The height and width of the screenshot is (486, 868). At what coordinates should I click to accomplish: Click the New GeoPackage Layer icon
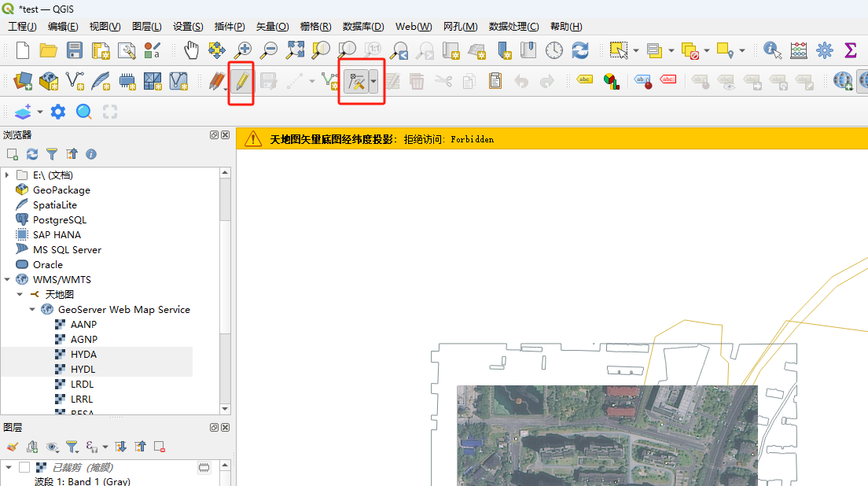click(49, 81)
